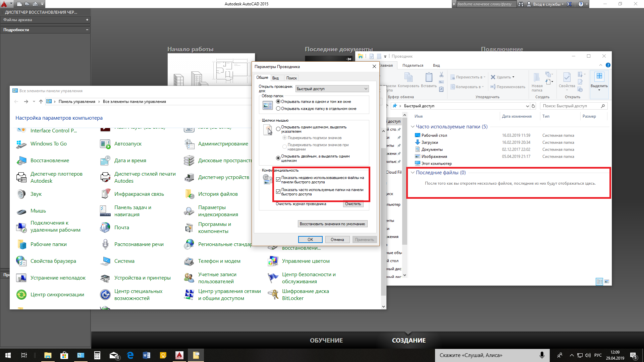Click 'Очистить' button in folder options

pos(353,204)
